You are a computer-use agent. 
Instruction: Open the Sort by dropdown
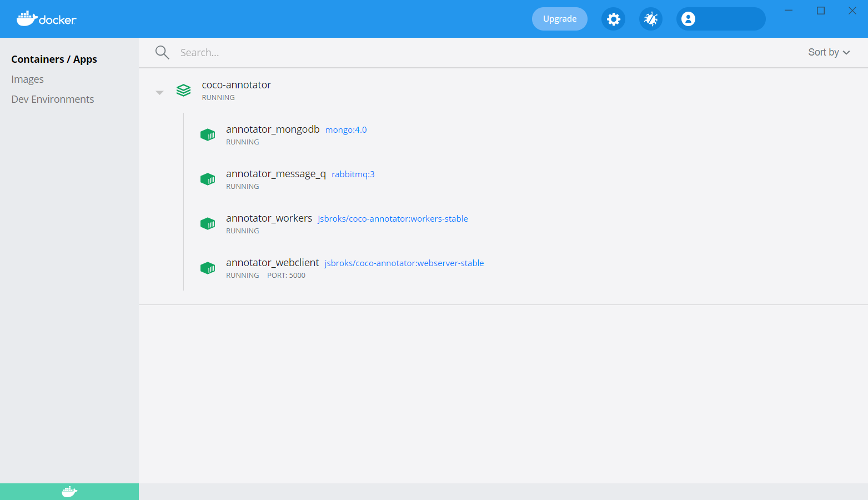coord(829,52)
